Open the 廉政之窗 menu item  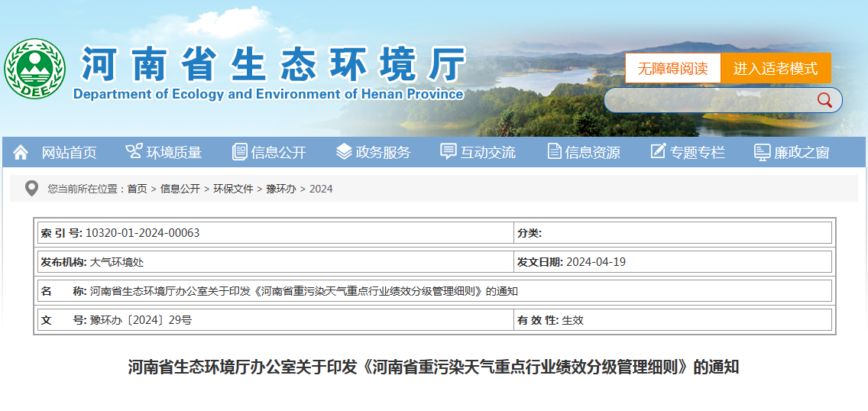click(802, 153)
